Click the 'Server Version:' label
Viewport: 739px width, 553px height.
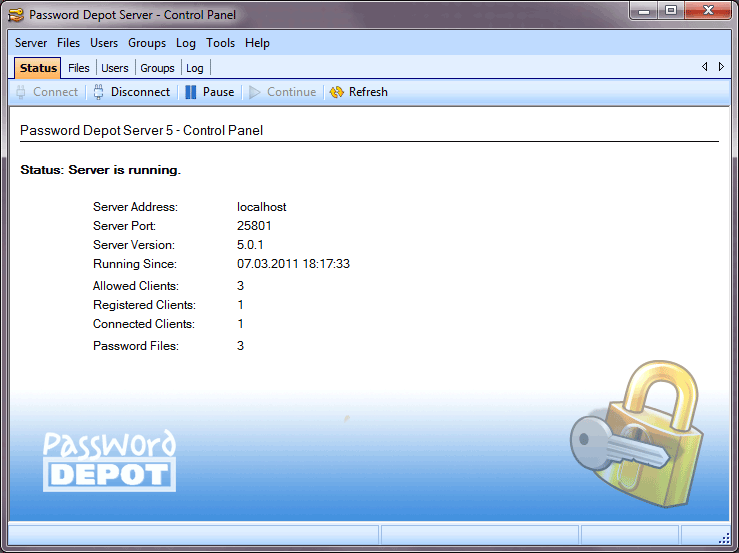133,245
